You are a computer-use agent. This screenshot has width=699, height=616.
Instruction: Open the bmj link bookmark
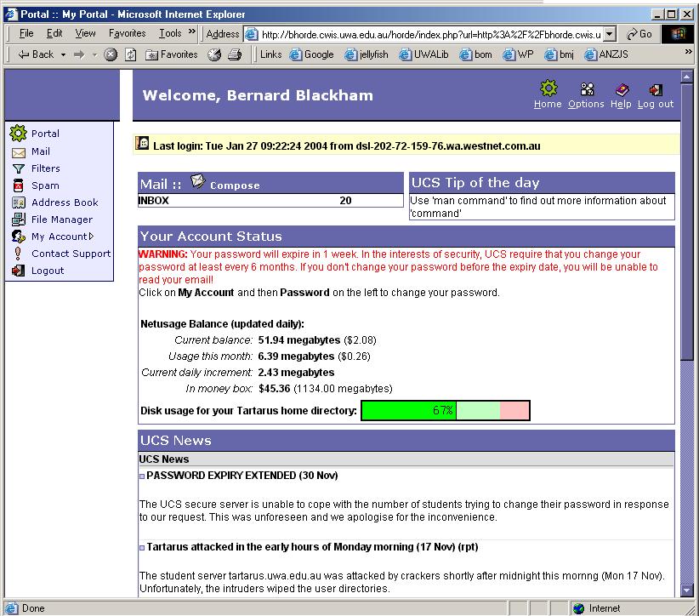(x=559, y=54)
